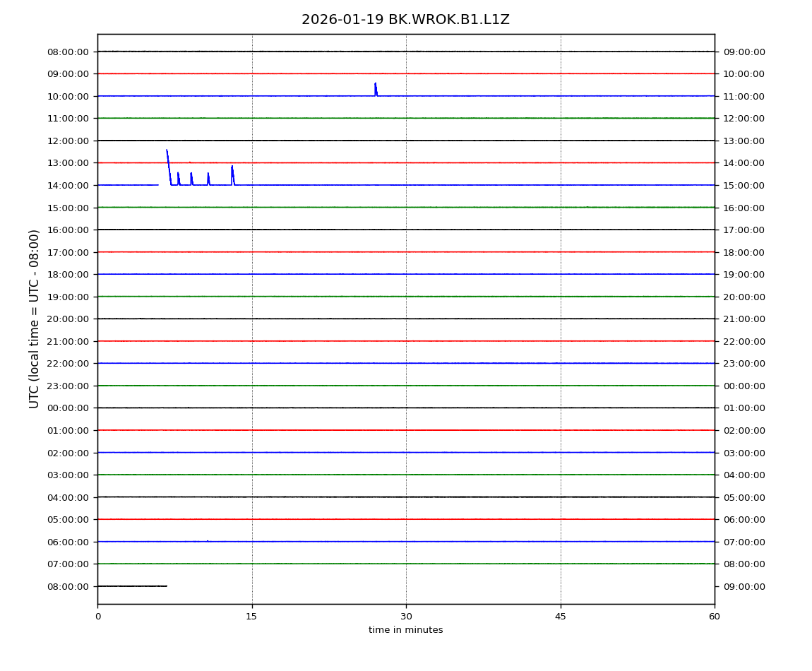Click the right-axis time label "15:00:00"
The width and height of the screenshot is (812, 671).
(x=744, y=186)
